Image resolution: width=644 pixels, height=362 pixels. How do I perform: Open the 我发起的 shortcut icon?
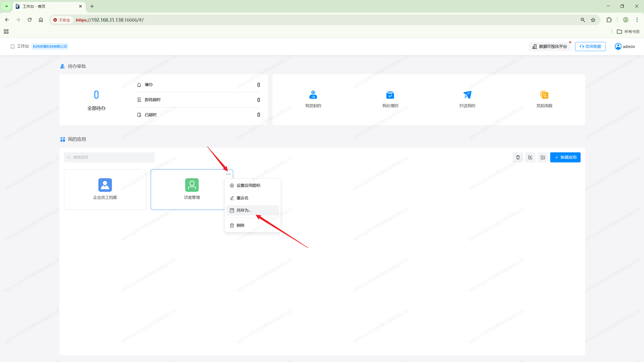[x=313, y=95]
